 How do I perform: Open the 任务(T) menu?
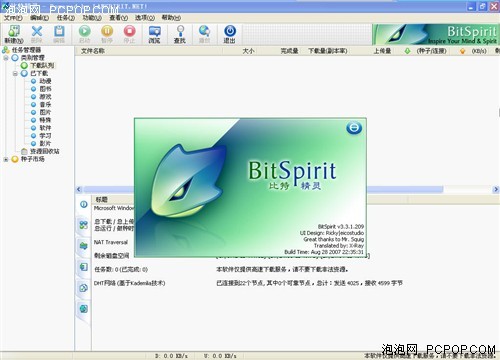(66, 18)
